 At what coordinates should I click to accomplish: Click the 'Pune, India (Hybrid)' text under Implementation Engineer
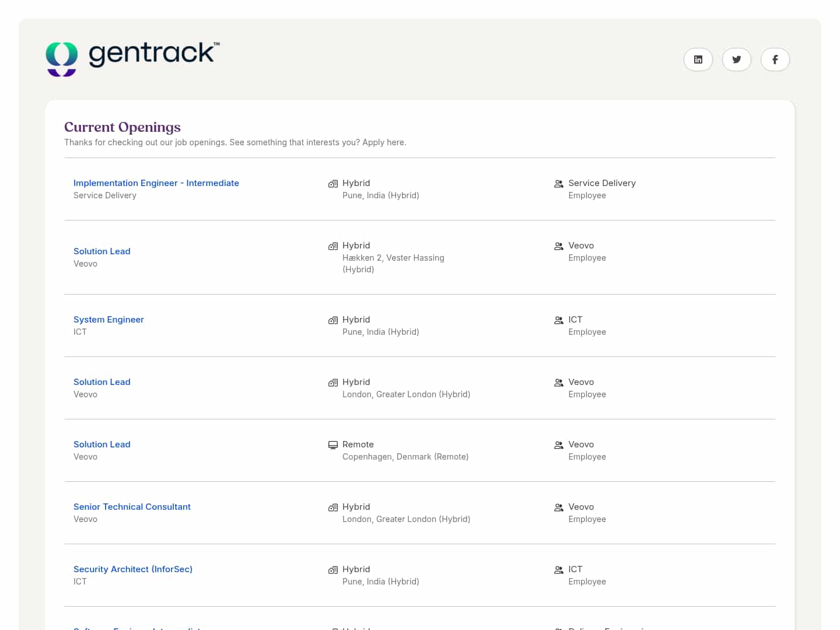click(x=381, y=195)
